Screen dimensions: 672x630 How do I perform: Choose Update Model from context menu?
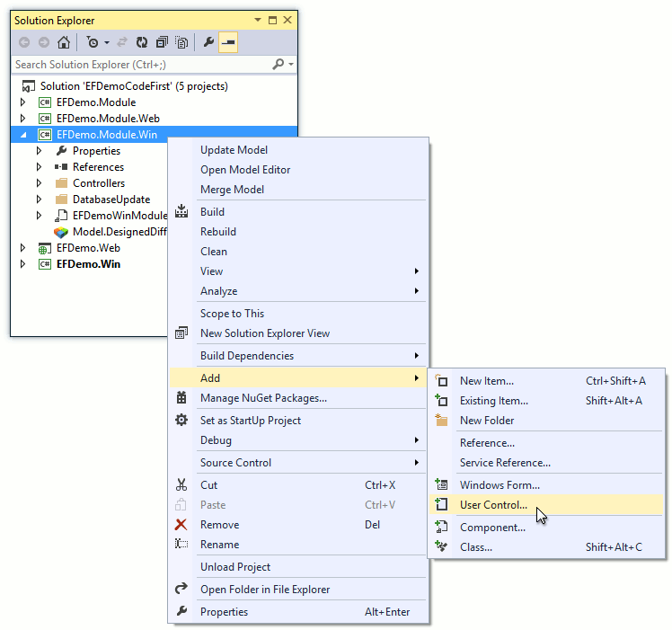pos(234,150)
